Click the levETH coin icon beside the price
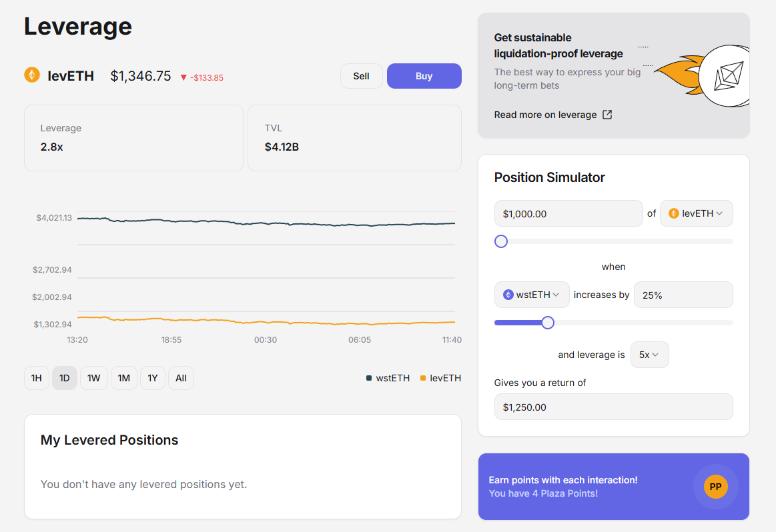 point(32,75)
